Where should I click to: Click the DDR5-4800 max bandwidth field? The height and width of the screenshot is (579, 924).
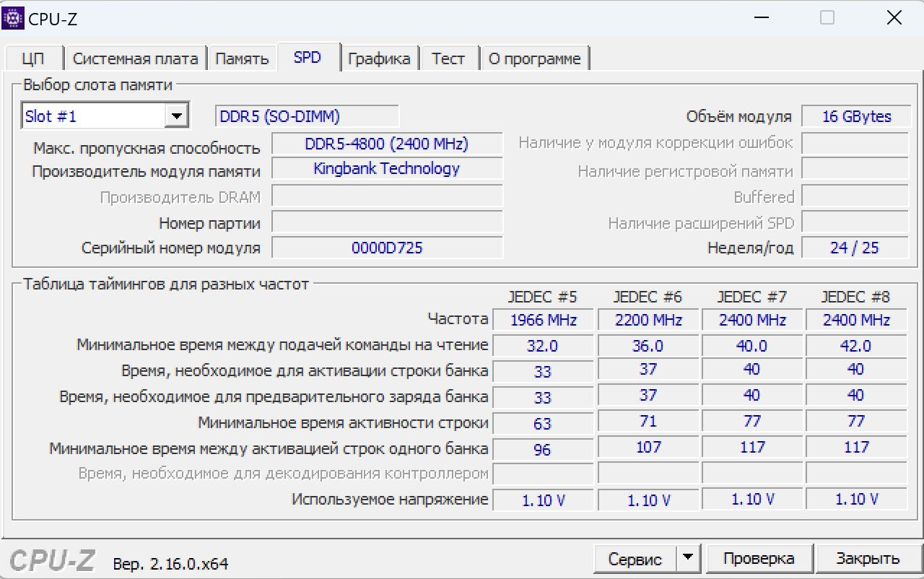tap(387, 144)
